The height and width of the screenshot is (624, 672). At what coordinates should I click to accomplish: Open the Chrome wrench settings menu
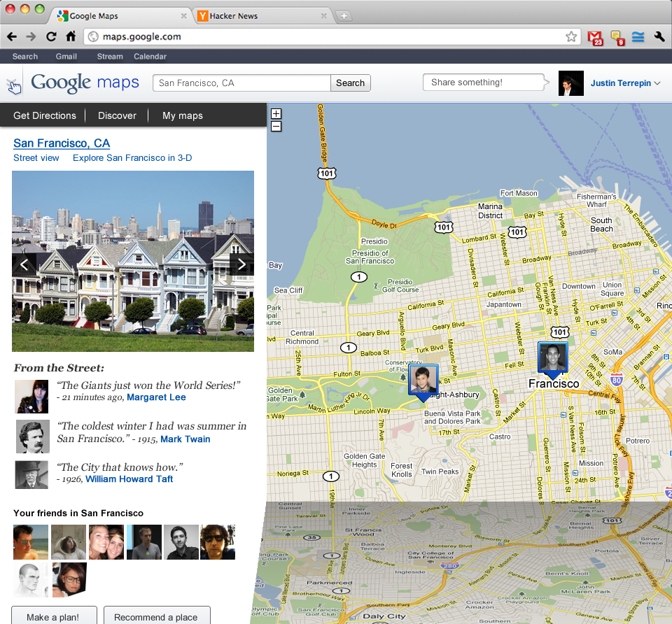coord(659,37)
